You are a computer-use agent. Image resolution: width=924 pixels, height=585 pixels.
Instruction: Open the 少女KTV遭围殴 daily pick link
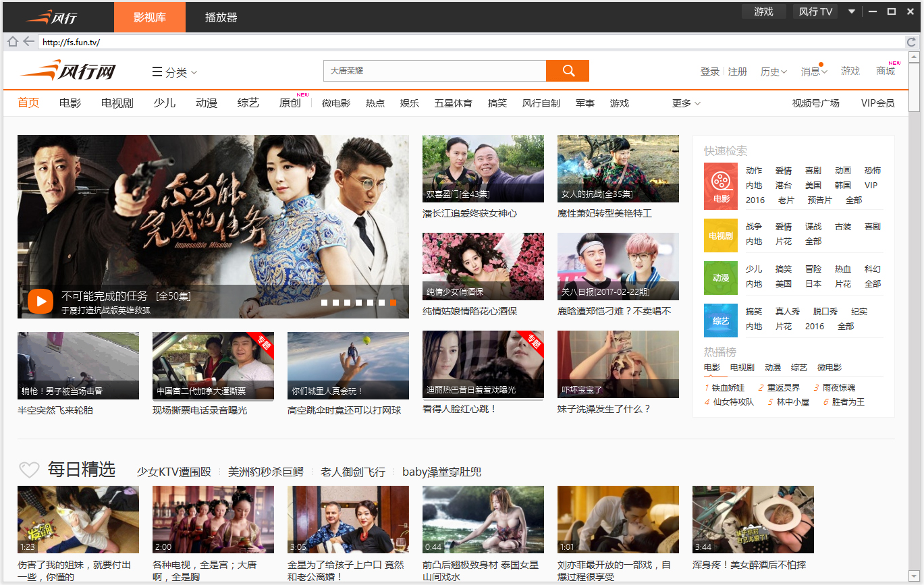pyautogui.click(x=174, y=472)
